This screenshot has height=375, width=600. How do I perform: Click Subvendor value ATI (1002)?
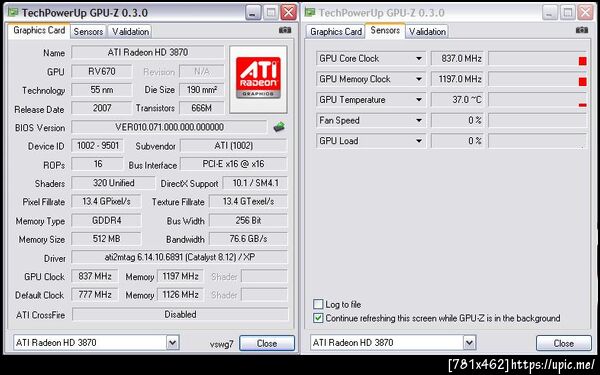click(x=233, y=145)
